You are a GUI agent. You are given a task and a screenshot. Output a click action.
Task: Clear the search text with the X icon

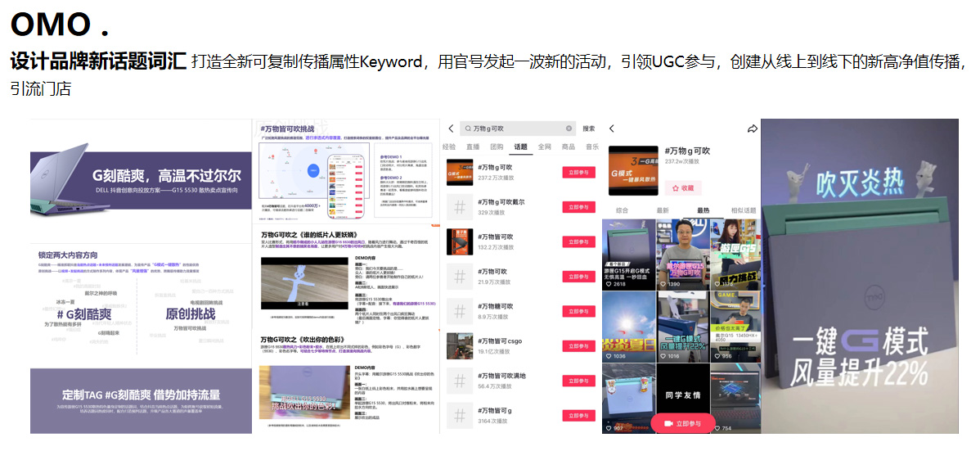pyautogui.click(x=569, y=129)
